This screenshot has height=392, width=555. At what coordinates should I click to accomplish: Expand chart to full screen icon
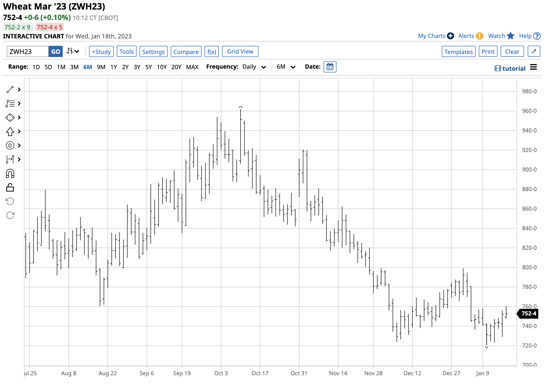534,51
